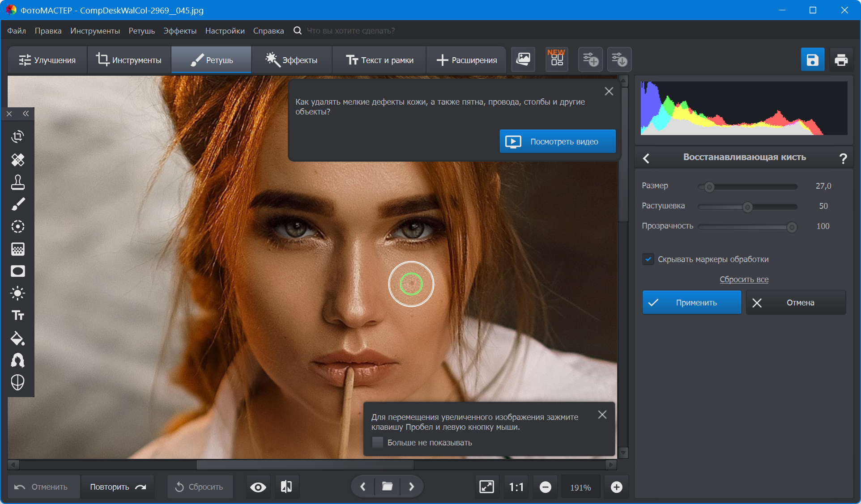Viewport: 861px width, 504px height.
Task: Click the Сбросить все link
Action: point(744,279)
